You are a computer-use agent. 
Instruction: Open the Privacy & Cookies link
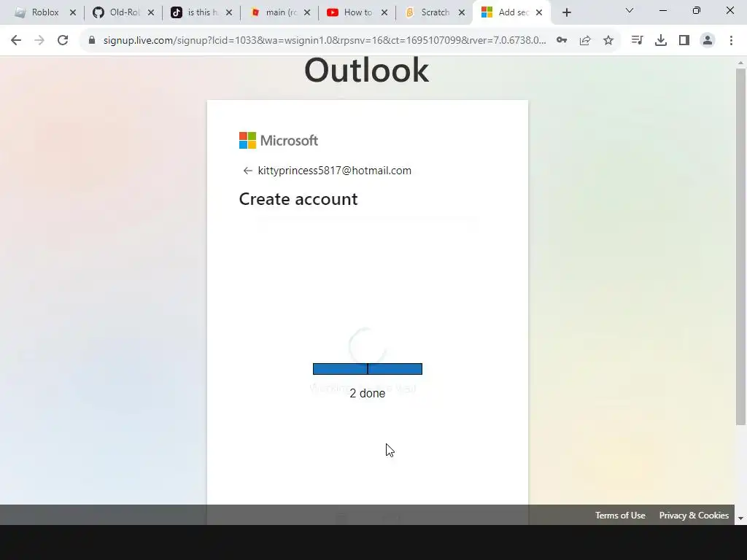pyautogui.click(x=694, y=516)
